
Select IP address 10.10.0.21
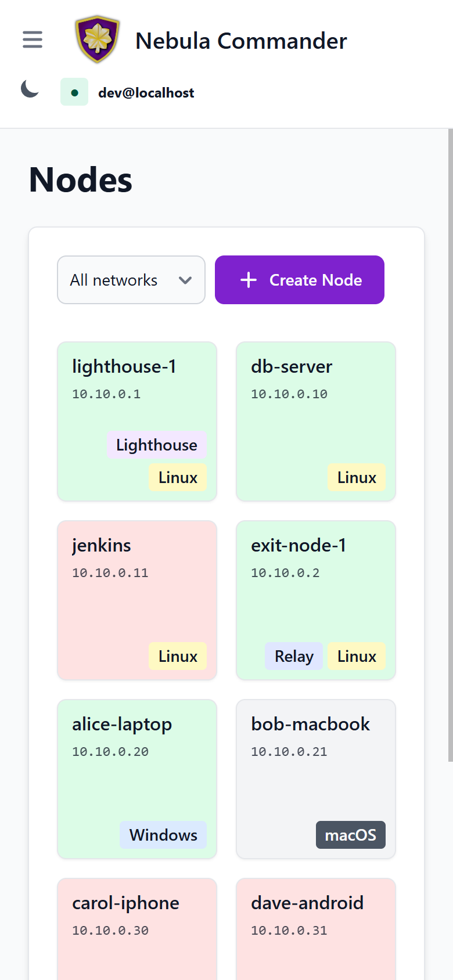289,752
